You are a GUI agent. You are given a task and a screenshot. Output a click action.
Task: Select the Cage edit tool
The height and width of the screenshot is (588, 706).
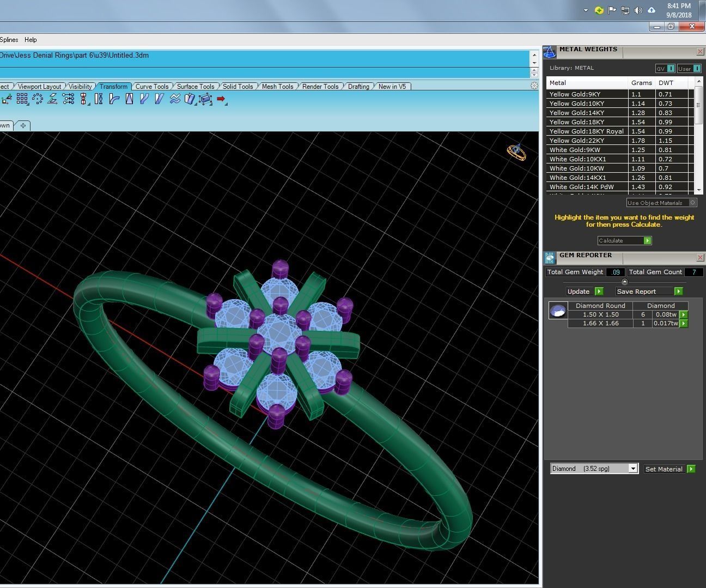tap(205, 99)
